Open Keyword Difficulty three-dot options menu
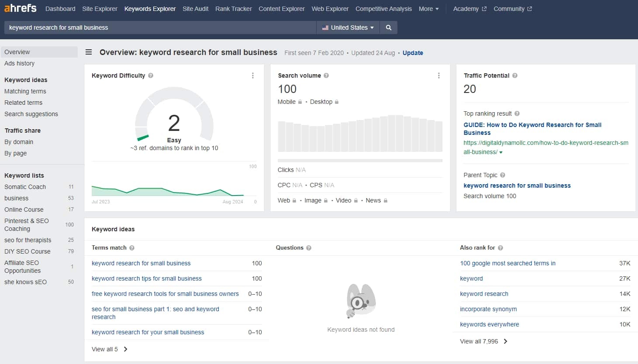 (253, 76)
